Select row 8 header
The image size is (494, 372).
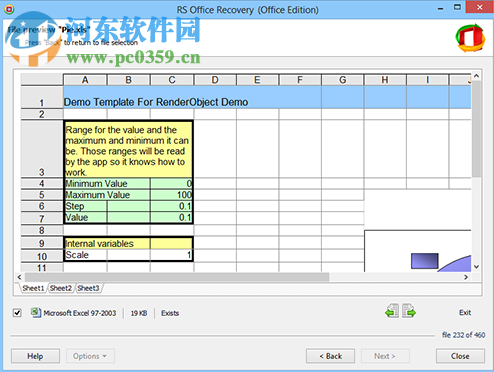point(42,230)
